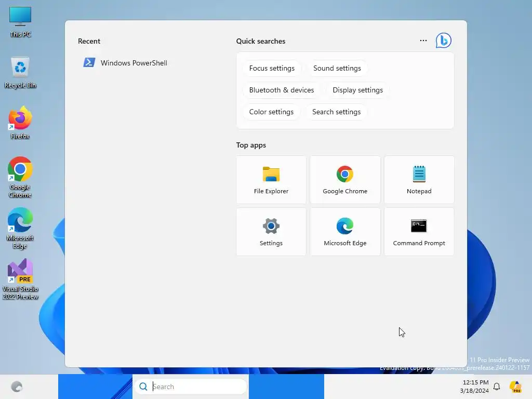Screen dimensions: 532x399
Task: Open the three-dot options menu
Action: 423,41
